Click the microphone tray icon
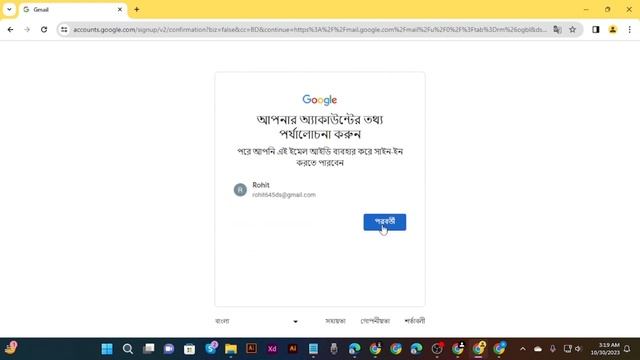Image resolution: width=640 pixels, height=360 pixels. click(553, 349)
